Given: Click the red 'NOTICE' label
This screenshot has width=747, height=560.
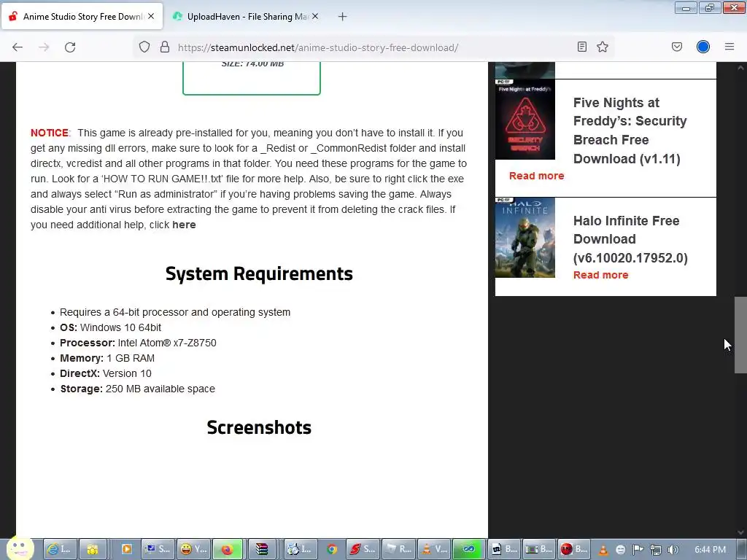Looking at the screenshot, I should (x=50, y=133).
